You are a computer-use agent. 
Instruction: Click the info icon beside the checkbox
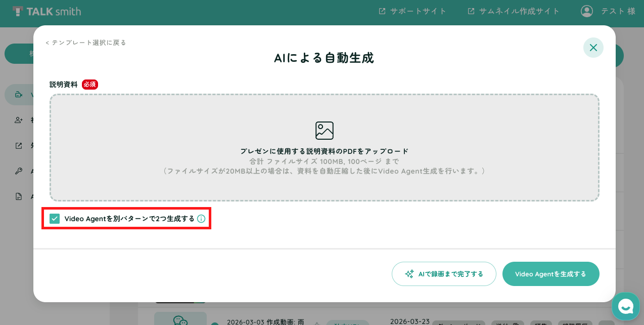[x=201, y=219]
